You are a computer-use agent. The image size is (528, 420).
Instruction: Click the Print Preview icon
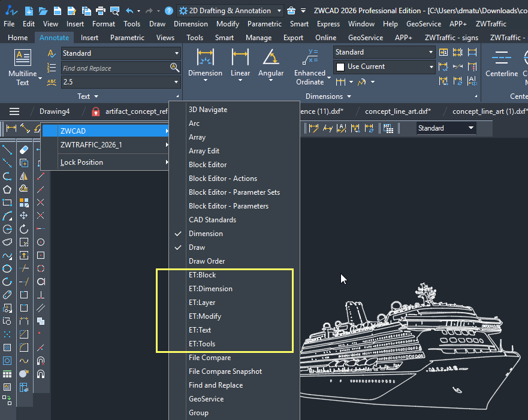115,11
